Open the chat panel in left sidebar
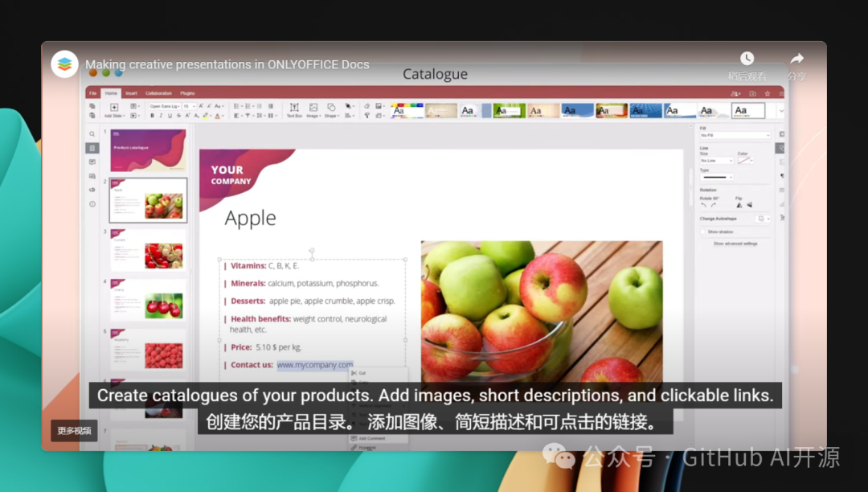Viewport: 868px width, 492px height. tap(92, 176)
